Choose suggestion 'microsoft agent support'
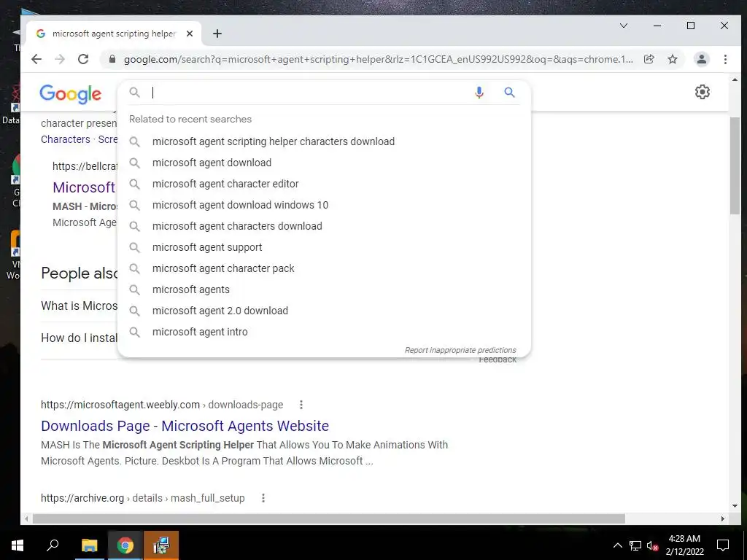Screen dimensions: 747x560 coord(324,247)
